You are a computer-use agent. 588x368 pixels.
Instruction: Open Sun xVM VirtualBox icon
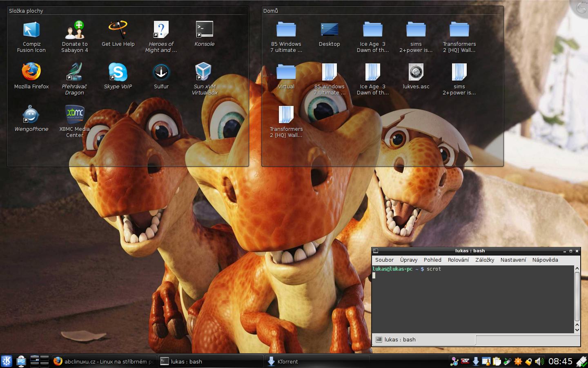point(205,79)
